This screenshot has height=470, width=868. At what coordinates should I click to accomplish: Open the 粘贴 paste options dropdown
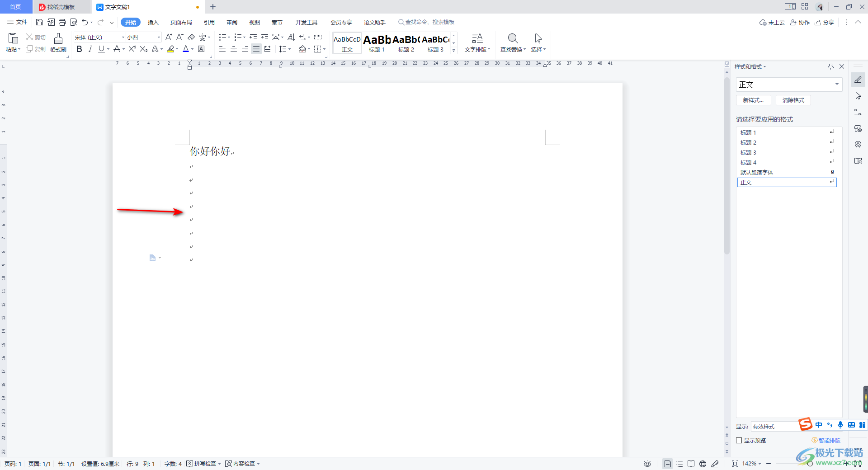13,49
